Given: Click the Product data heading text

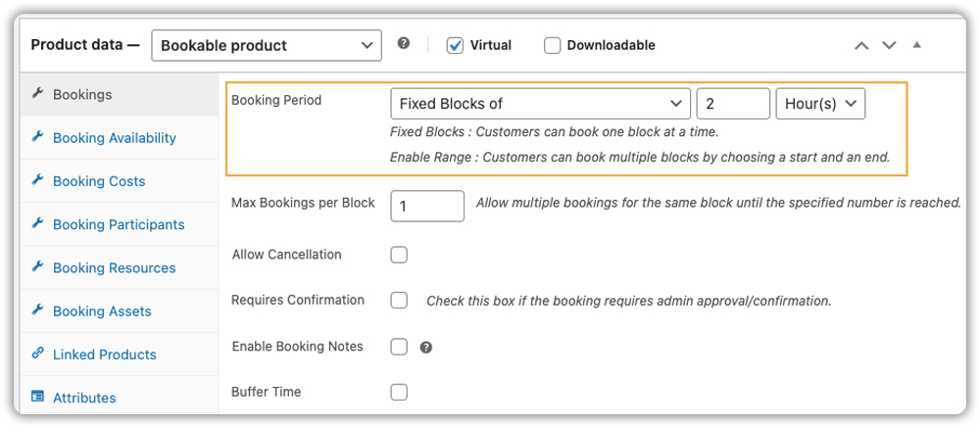Looking at the screenshot, I should click(x=85, y=45).
